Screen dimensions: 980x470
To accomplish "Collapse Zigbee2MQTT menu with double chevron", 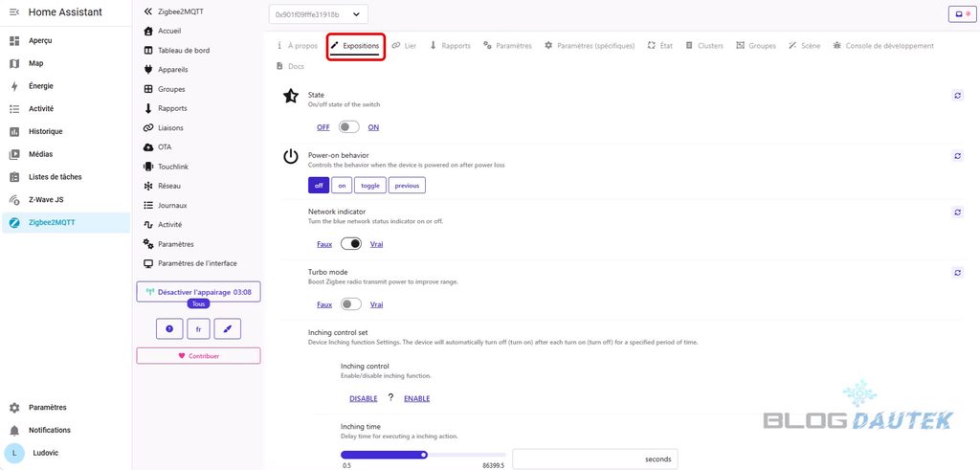I will point(148,11).
